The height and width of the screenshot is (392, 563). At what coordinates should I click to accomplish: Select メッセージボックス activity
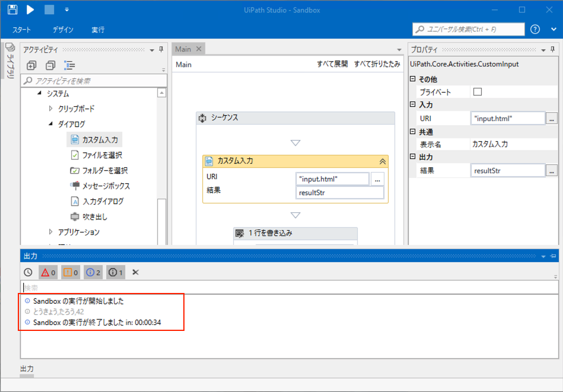tap(100, 186)
